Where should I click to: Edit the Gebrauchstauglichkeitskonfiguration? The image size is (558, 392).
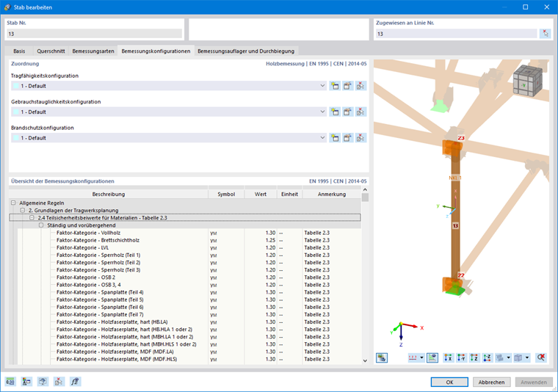347,112
